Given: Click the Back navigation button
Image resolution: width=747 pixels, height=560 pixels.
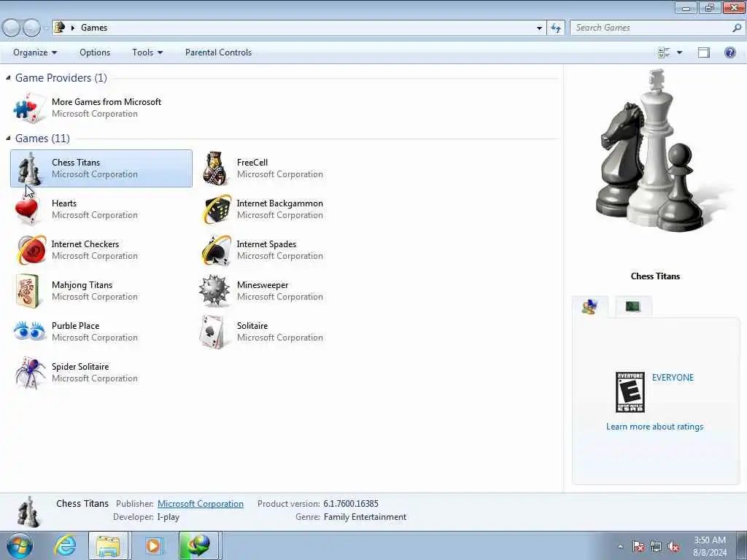Looking at the screenshot, I should click(11, 28).
